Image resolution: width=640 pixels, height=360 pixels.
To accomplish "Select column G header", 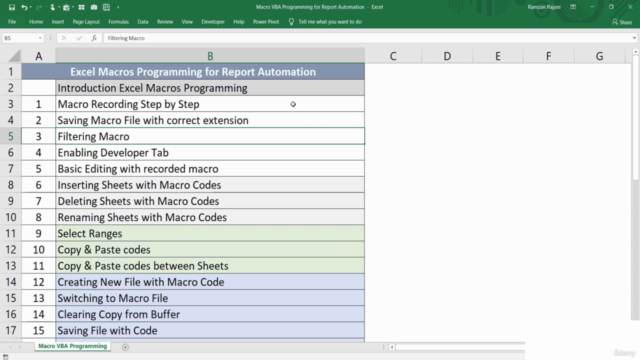I will (x=599, y=56).
